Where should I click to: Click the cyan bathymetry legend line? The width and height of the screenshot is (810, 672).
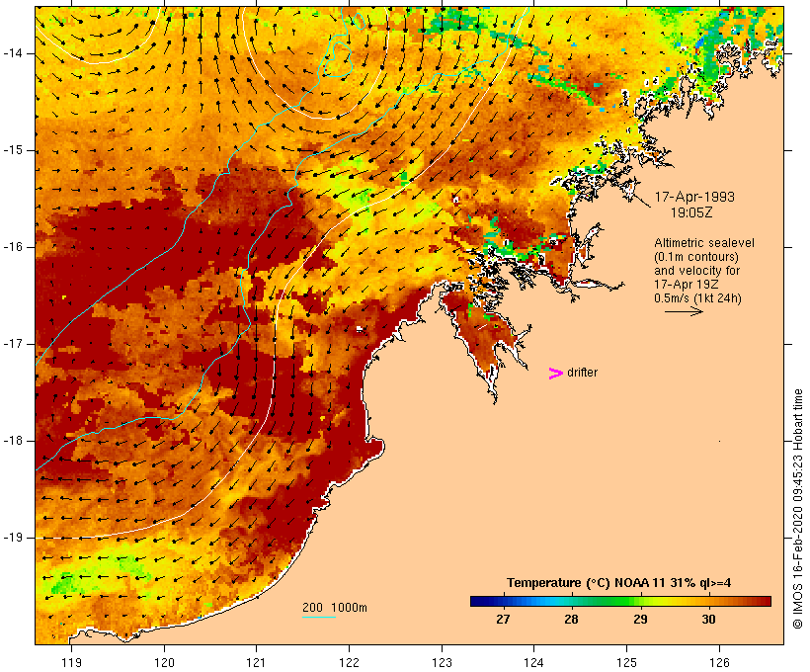[319, 617]
